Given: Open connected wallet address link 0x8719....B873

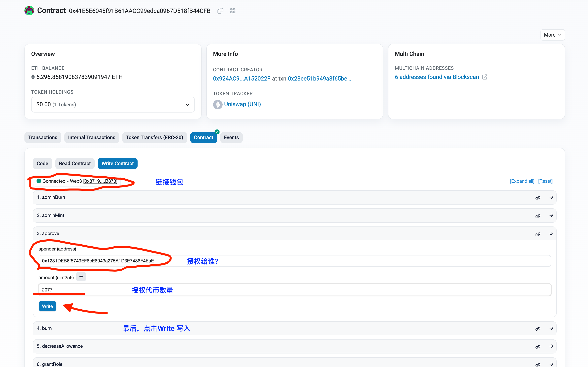Looking at the screenshot, I should click(x=100, y=181).
